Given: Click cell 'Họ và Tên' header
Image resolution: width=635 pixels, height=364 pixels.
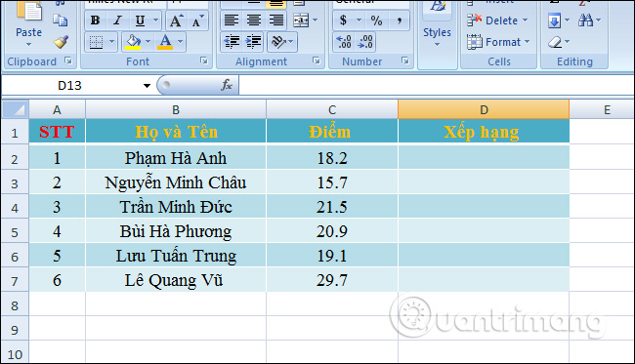Looking at the screenshot, I should pyautogui.click(x=176, y=132).
